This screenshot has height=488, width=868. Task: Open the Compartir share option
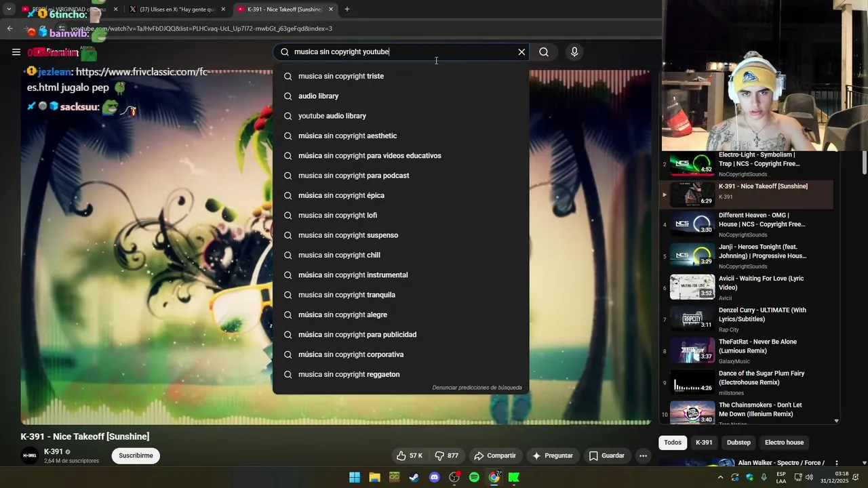(495, 455)
